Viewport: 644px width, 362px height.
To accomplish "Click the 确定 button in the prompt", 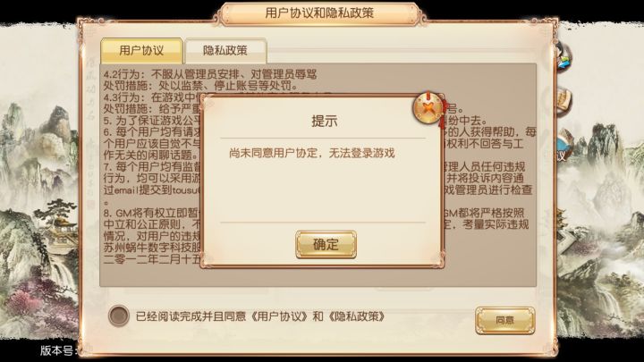I will tap(326, 245).
